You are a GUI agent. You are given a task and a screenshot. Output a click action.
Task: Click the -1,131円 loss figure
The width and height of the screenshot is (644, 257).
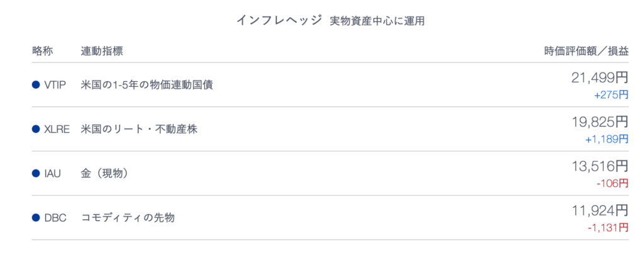(x=608, y=227)
